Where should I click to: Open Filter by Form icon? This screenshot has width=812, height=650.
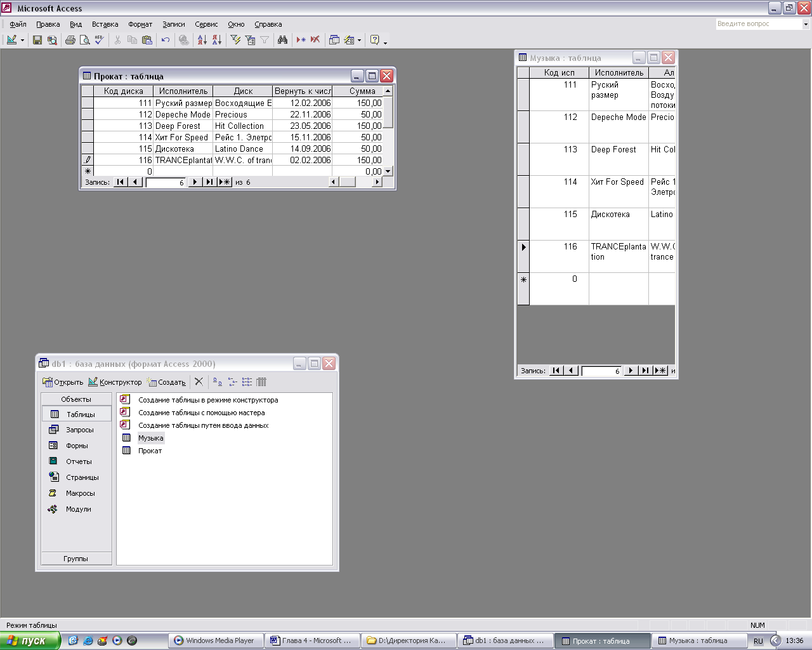(x=250, y=40)
